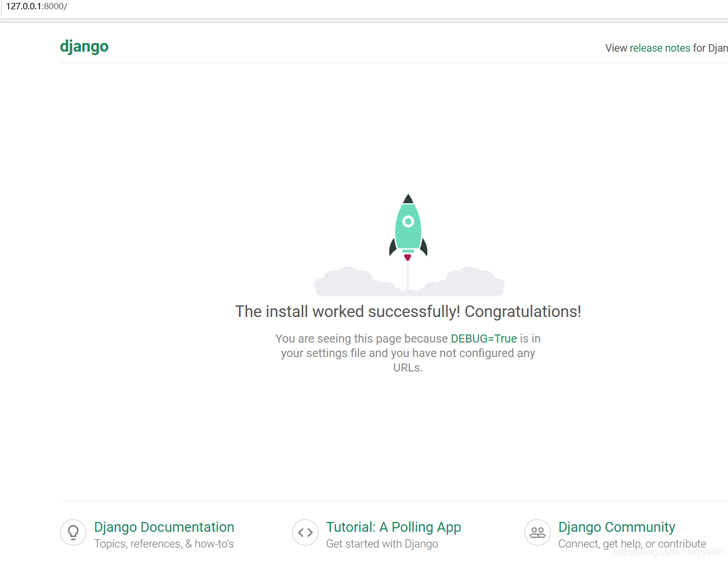
Task: Click the 127.0.0.1:8000 address bar
Action: click(x=37, y=6)
